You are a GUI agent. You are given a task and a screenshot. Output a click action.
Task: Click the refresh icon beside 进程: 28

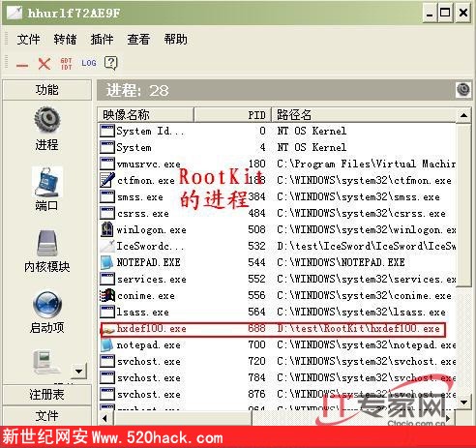coord(463,89)
